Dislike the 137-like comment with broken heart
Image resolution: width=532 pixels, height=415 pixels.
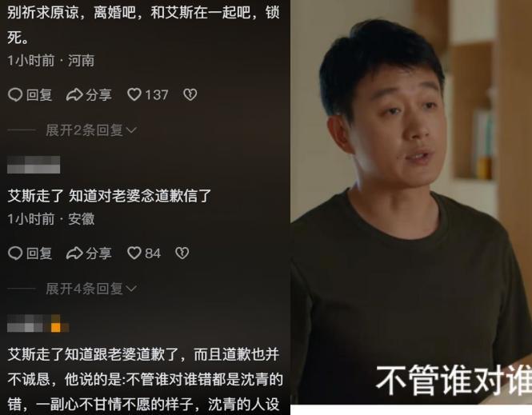[190, 94]
